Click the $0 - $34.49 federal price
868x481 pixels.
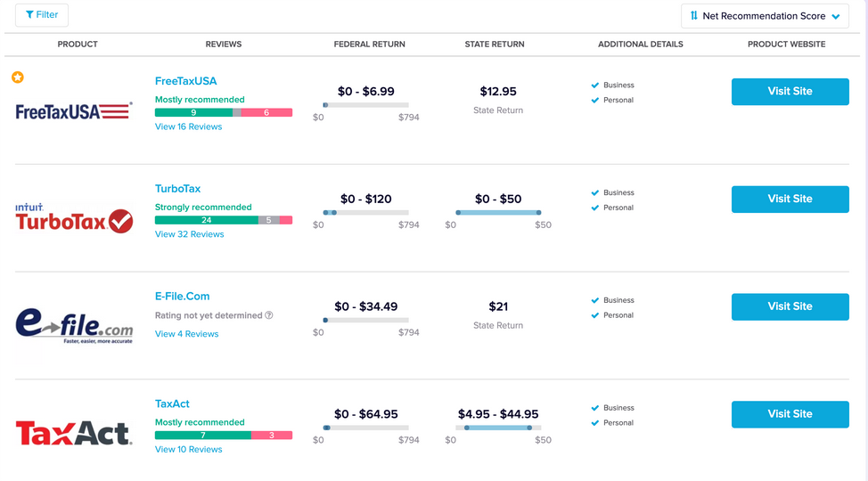[366, 306]
